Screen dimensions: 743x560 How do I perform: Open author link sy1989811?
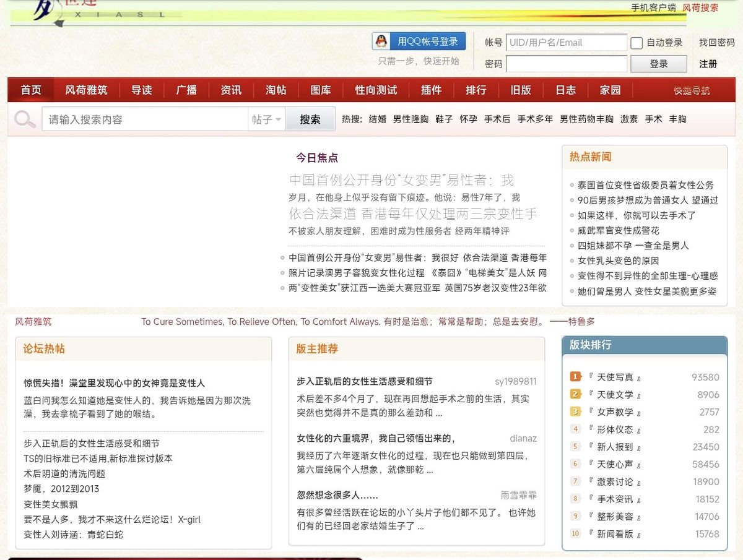click(516, 382)
